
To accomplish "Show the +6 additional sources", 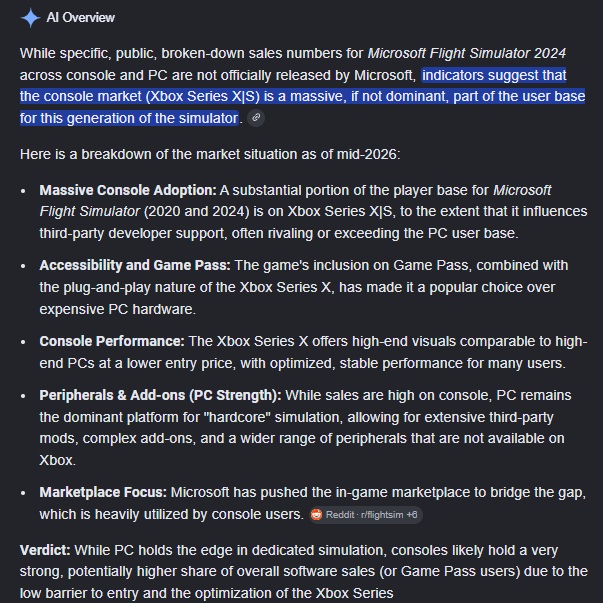I will click(412, 515).
